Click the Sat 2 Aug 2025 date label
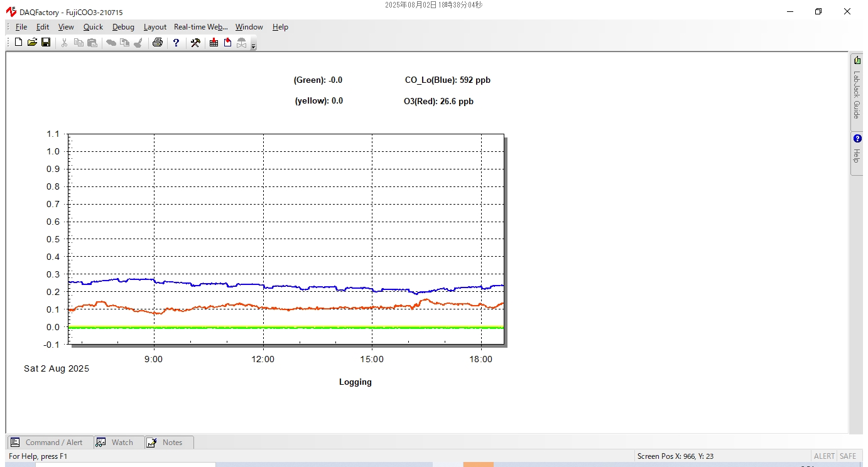The image size is (868, 467). [57, 368]
